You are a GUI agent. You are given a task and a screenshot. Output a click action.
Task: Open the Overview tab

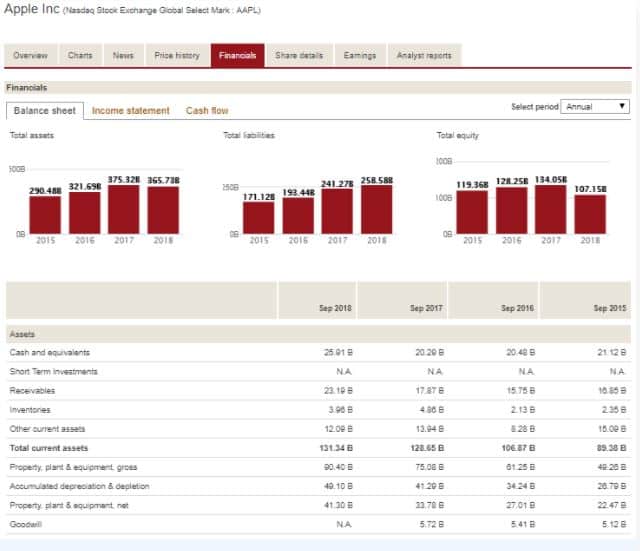pyautogui.click(x=31, y=55)
